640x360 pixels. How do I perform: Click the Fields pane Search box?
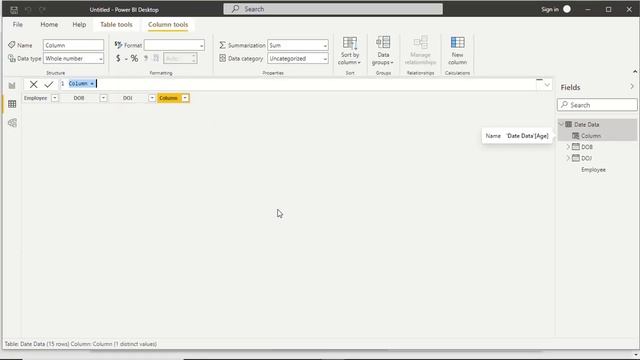coord(597,105)
